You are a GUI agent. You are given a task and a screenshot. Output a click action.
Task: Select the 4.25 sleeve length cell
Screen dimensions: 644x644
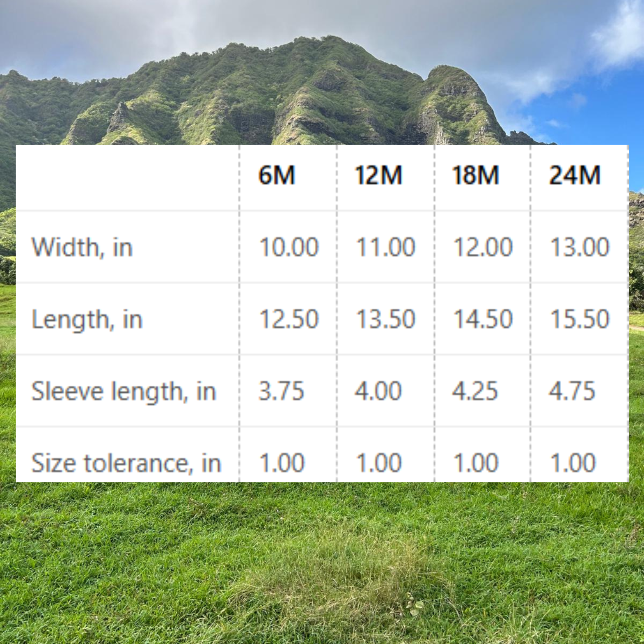pos(475,391)
